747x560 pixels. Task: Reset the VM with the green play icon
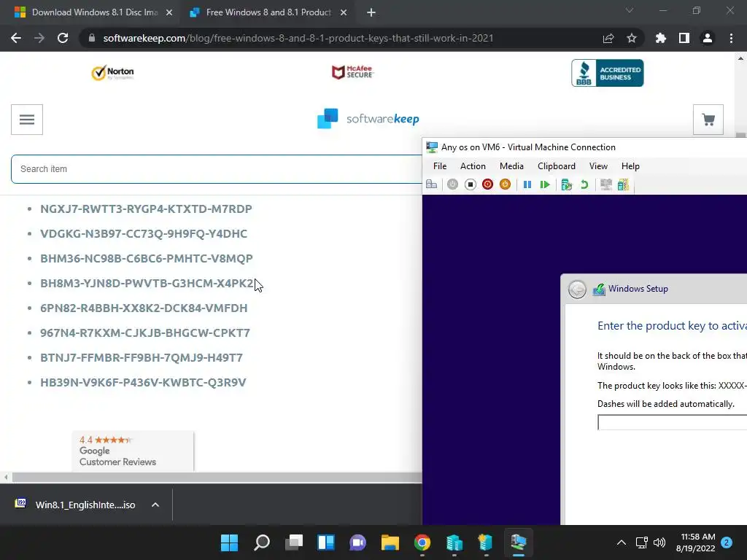pyautogui.click(x=545, y=184)
